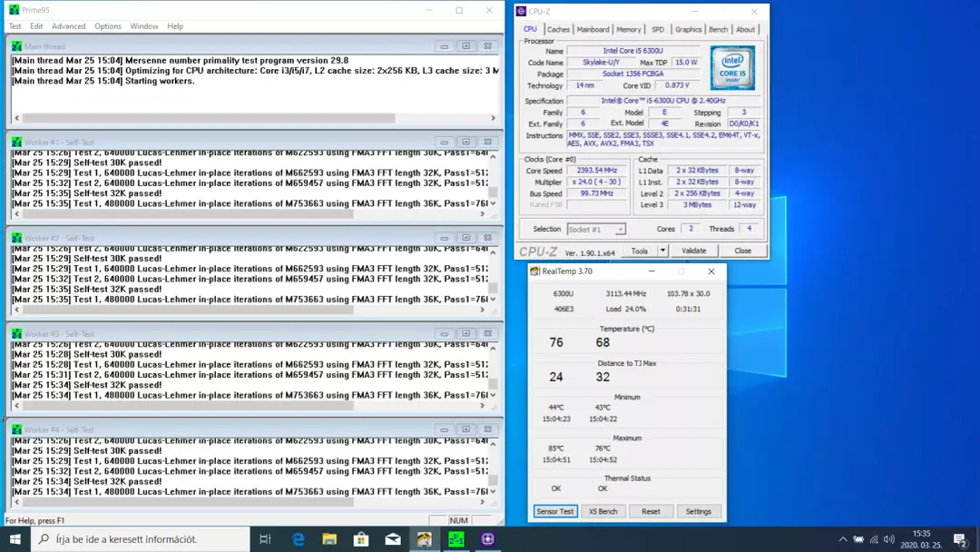Viewport: 980px width, 552px height.
Task: Switch to the Memory tab in CPU-Z
Action: click(x=628, y=29)
